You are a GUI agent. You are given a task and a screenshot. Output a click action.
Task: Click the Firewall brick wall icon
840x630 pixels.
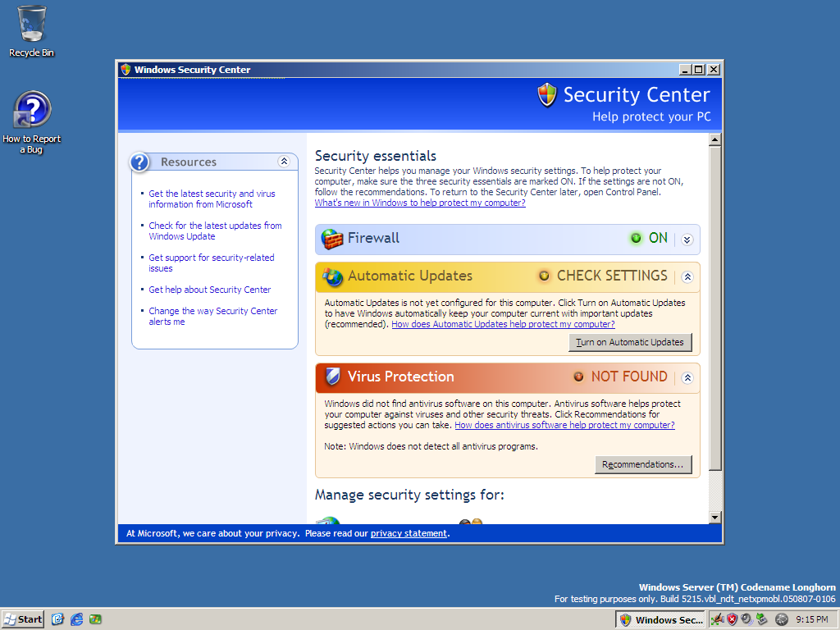click(332, 239)
